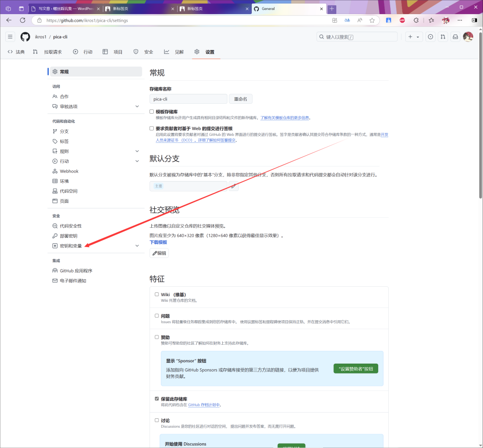This screenshot has width=483, height=448.
Task: Click translate icon in address bar
Action: pos(347,20)
